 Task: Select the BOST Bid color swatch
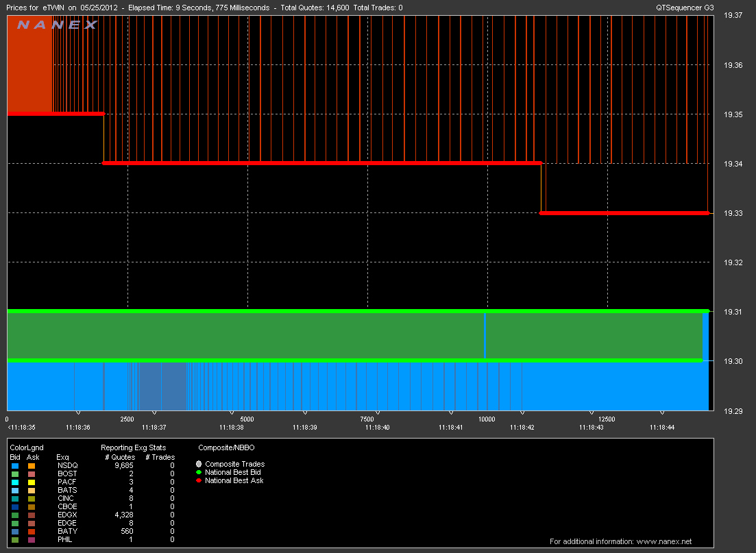[x=15, y=474]
